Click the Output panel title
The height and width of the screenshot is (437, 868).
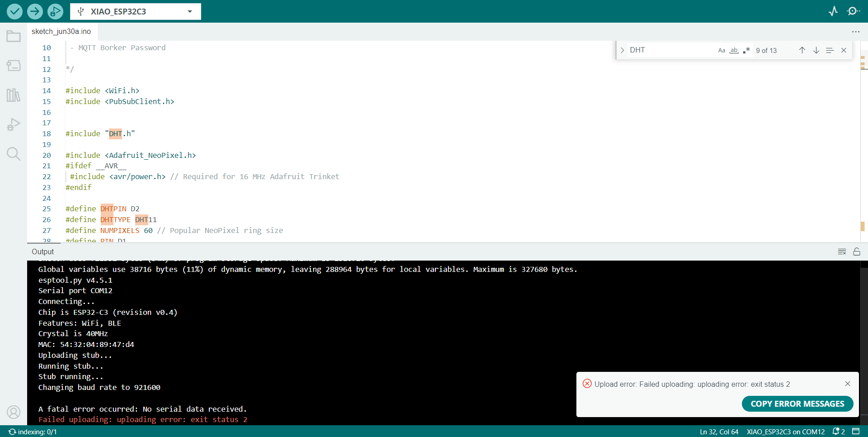click(x=42, y=252)
